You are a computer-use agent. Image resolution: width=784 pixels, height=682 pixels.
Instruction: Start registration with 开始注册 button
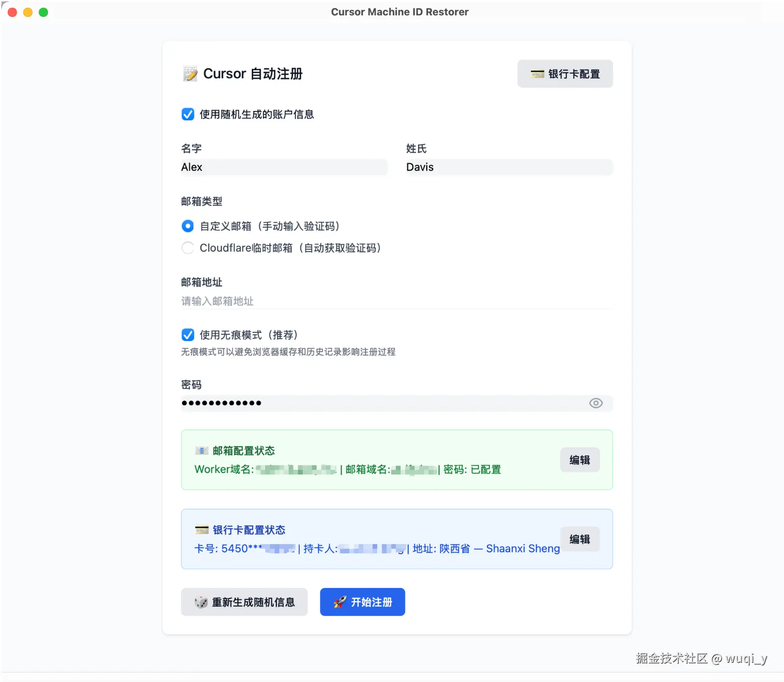(363, 602)
